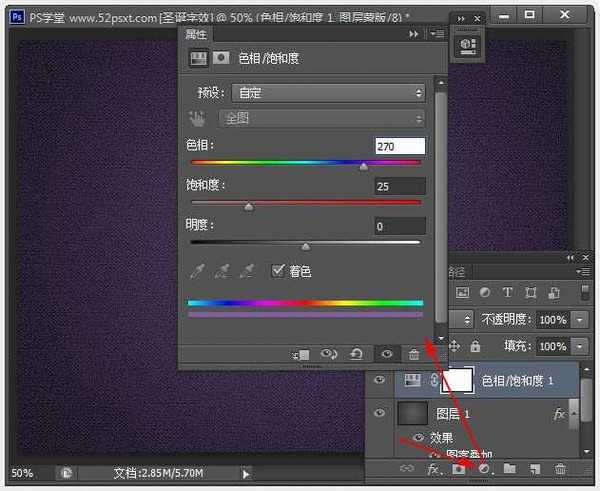600x491 pixels.
Task: Delete the adjustment layer via Properties trash icon
Action: click(414, 354)
